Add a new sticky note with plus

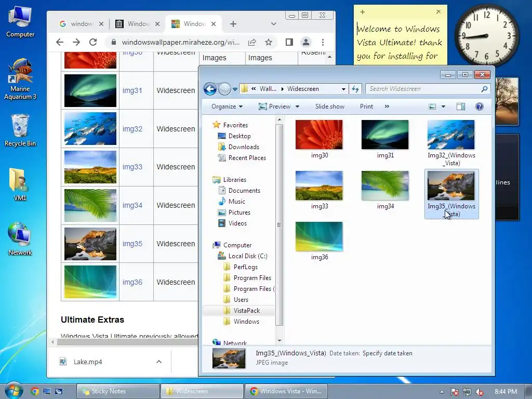coord(362,12)
